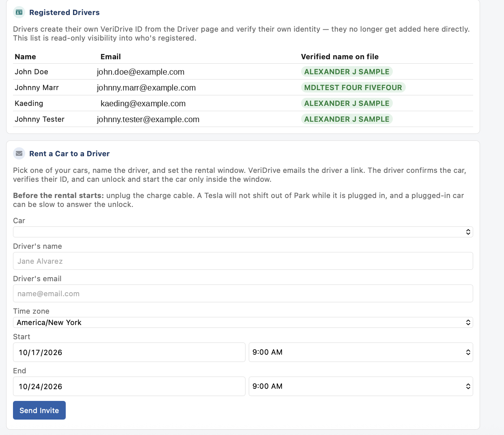
Task: Click the MDLTEST FOUR FIVEFOUR badge
Action: click(353, 88)
